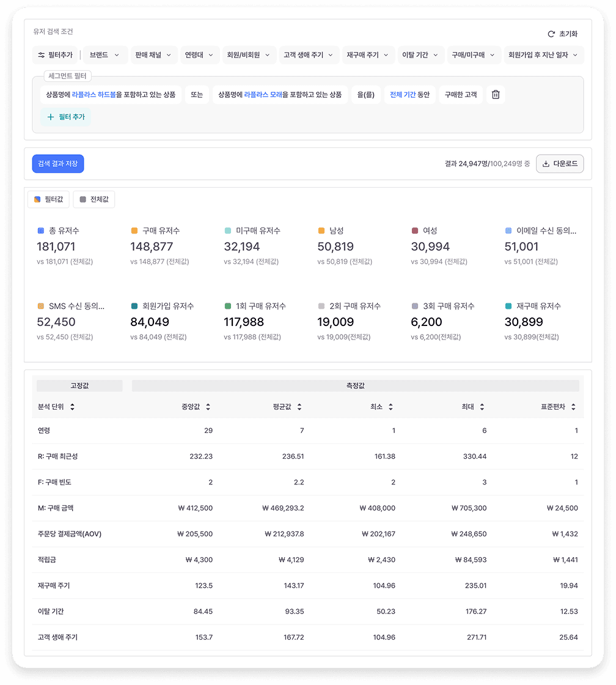Click 재구매 주기 table row label
Image resolution: width=616 pixels, height=685 pixels.
(x=54, y=585)
